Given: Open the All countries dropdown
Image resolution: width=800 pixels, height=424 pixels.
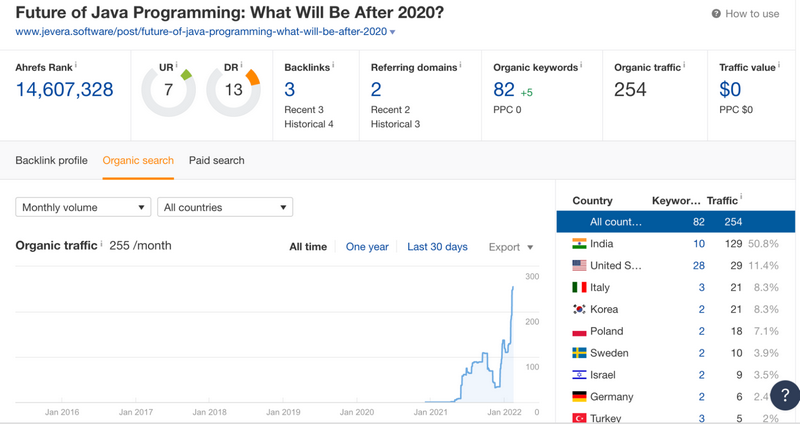Looking at the screenshot, I should [x=225, y=207].
